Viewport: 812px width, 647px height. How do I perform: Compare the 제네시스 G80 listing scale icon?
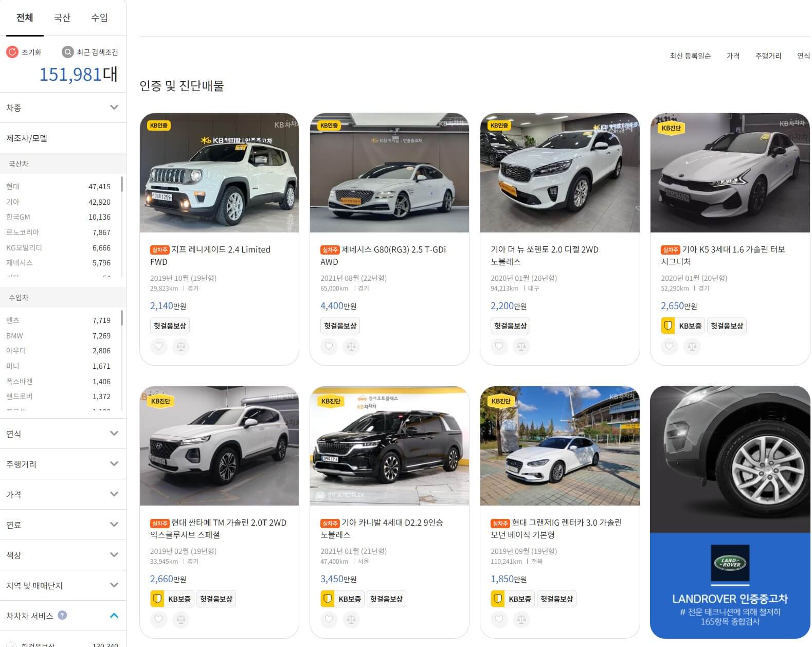pos(351,346)
